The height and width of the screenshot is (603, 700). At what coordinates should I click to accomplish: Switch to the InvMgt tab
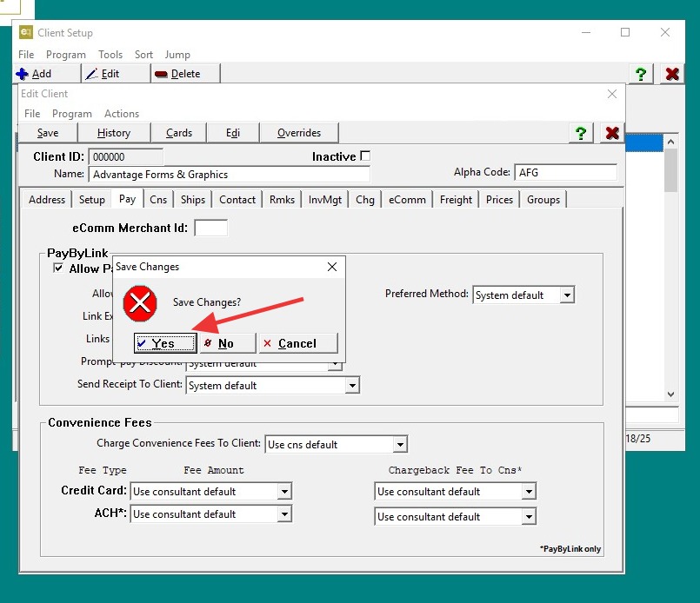325,199
